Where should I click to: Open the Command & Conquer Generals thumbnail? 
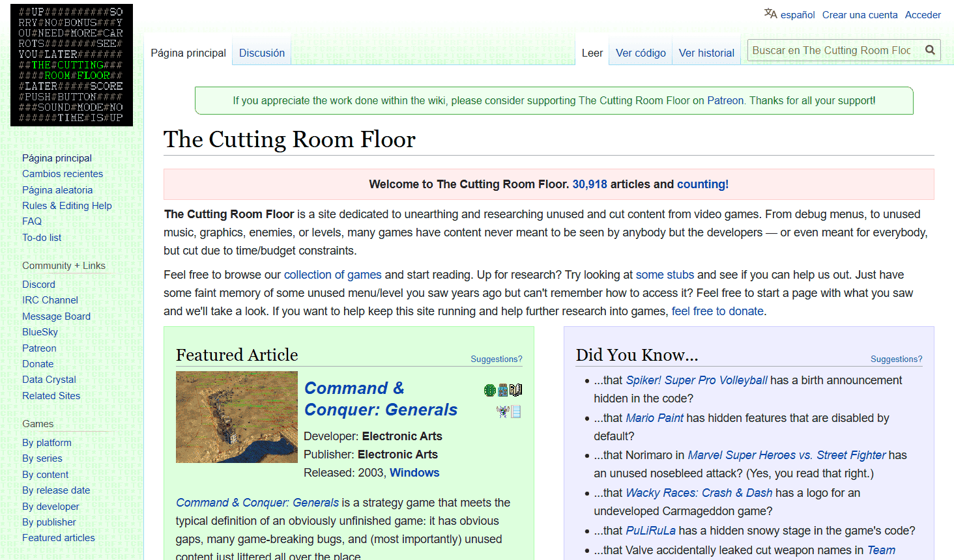tap(237, 417)
